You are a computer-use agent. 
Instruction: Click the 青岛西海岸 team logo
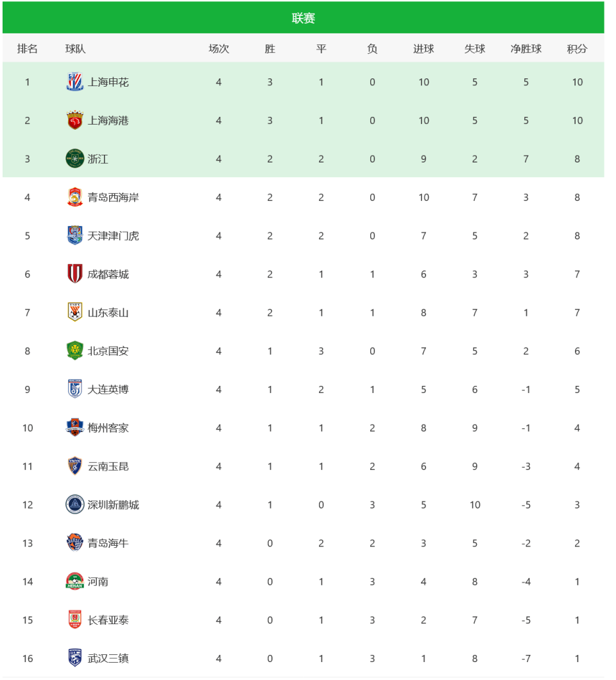[75, 197]
